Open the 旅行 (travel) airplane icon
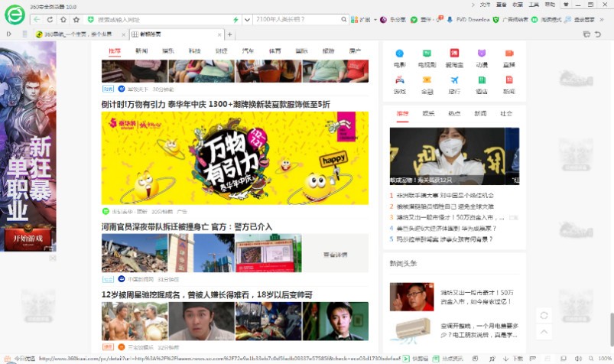Viewport: 614px width, 364px height. tap(454, 80)
